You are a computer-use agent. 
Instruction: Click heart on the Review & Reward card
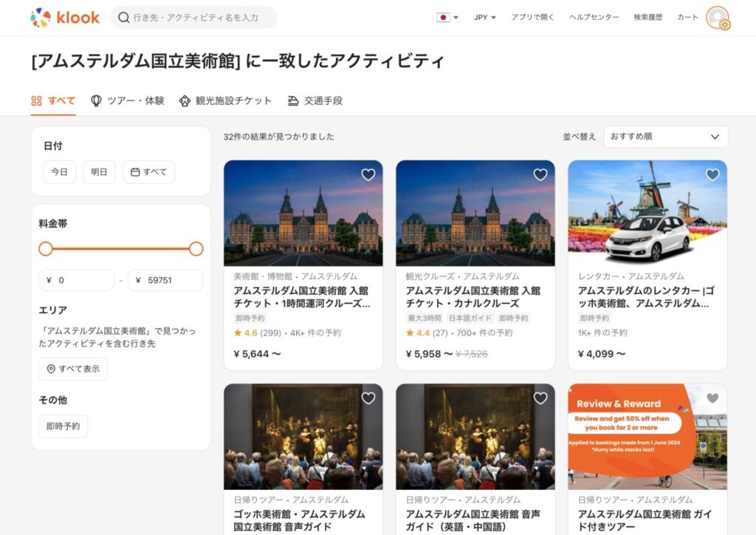(x=712, y=398)
